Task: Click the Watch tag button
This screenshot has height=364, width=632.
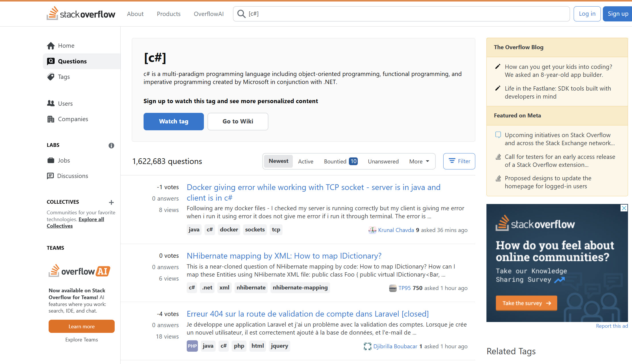Action: tap(173, 121)
